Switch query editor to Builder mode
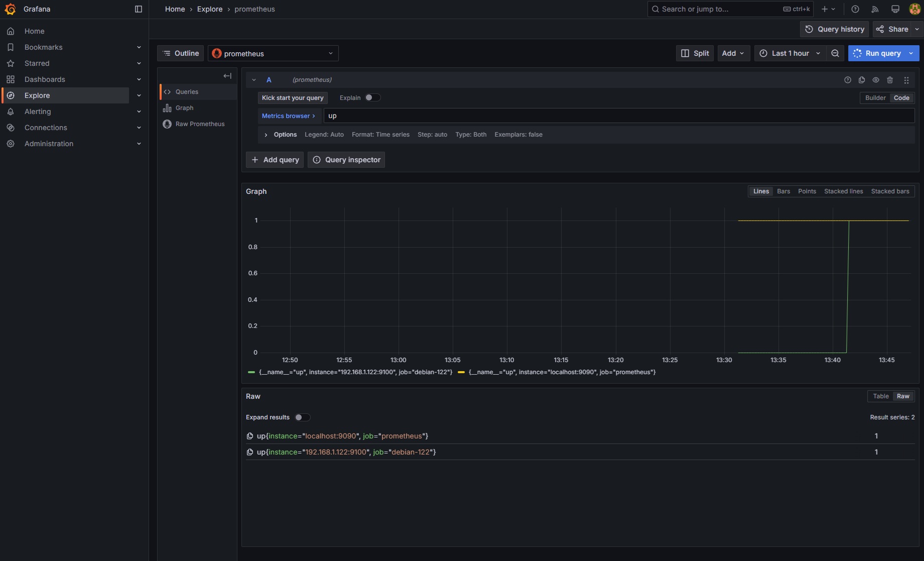The height and width of the screenshot is (561, 924). pos(875,98)
